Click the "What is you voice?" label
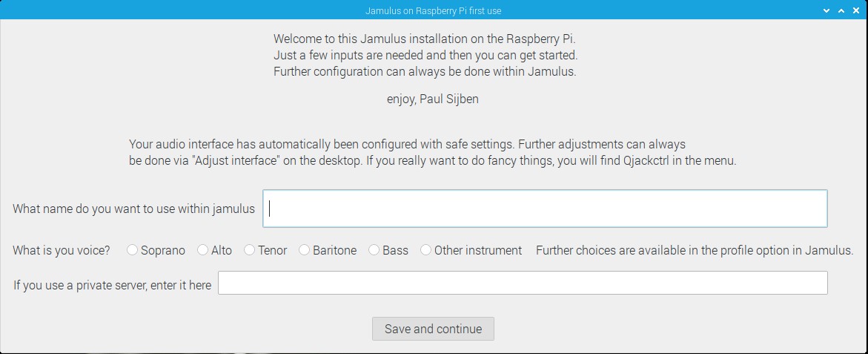Image resolution: width=868 pixels, height=354 pixels. [62, 250]
